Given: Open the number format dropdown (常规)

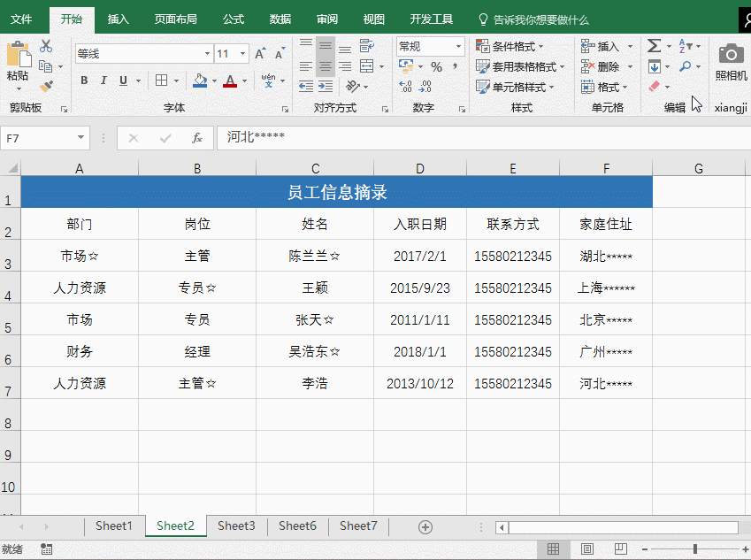Looking at the screenshot, I should point(458,46).
